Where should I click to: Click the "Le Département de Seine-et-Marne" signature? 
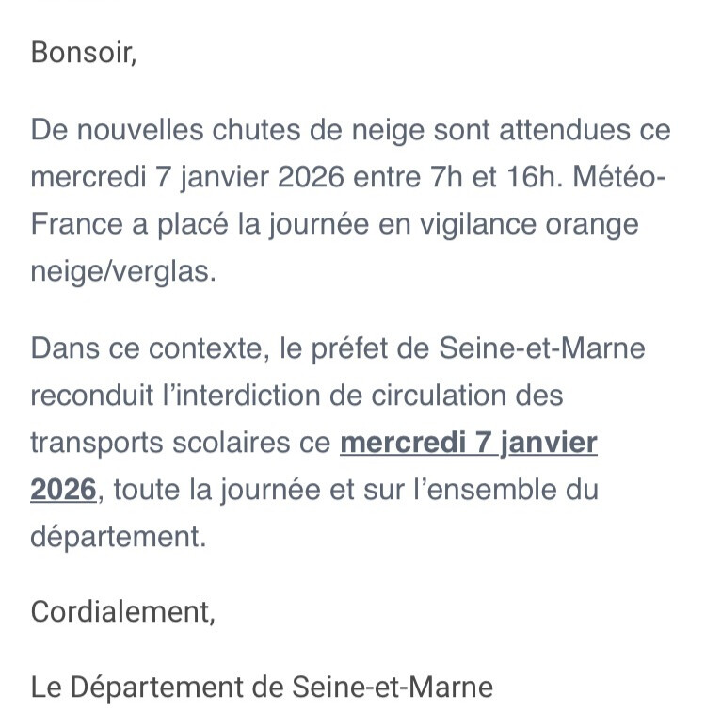262,687
